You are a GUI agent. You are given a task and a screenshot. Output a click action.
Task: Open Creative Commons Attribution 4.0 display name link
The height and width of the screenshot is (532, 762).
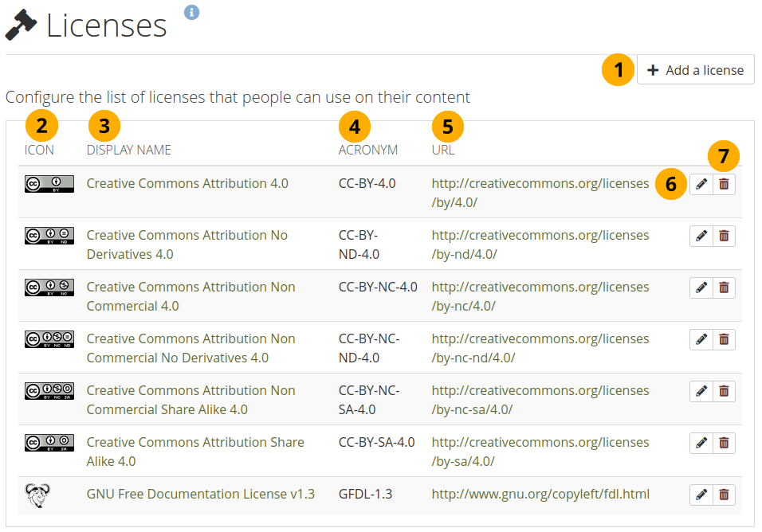pyautogui.click(x=187, y=183)
